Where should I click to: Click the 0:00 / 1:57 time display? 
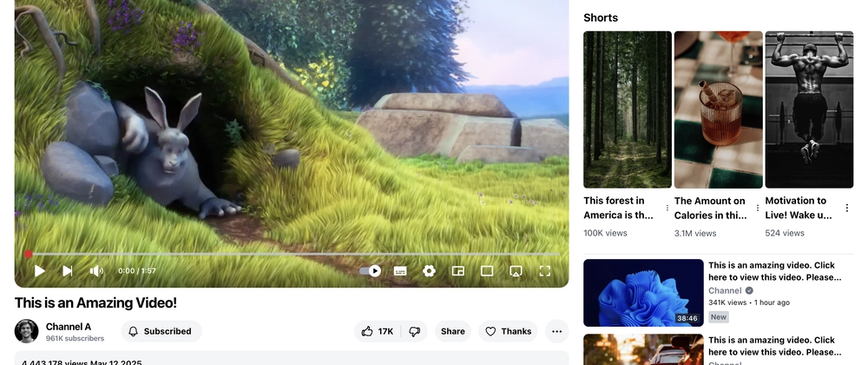pos(137,271)
